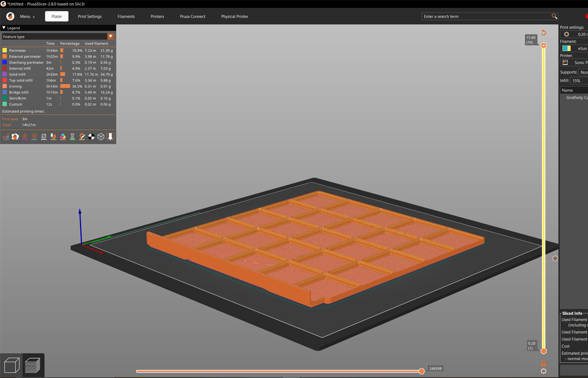Click the horizontal layer slider handle

[x=421, y=371]
